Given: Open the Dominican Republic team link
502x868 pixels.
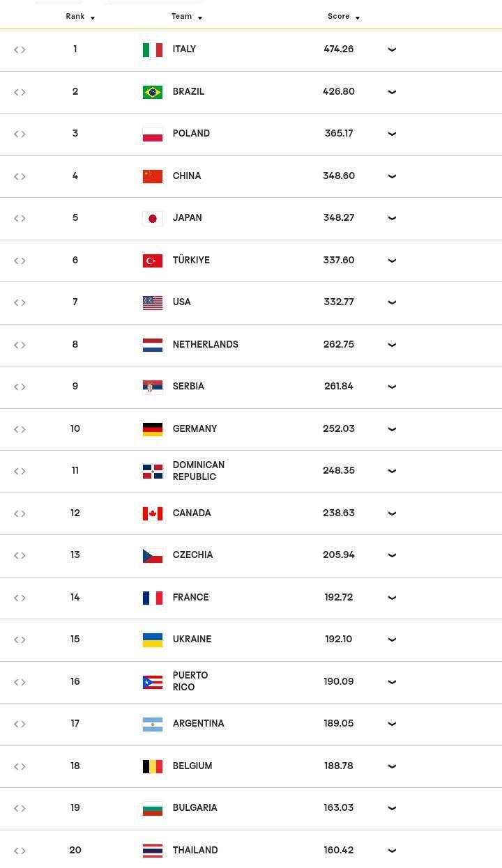Looking at the screenshot, I should click(x=199, y=471).
